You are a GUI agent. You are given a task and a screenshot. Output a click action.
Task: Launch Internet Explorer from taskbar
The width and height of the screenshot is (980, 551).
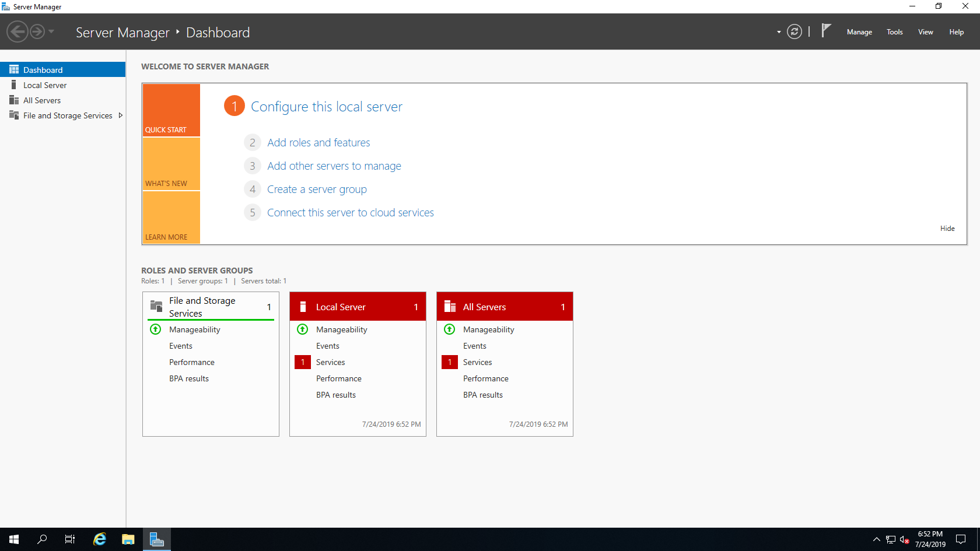pos(100,539)
